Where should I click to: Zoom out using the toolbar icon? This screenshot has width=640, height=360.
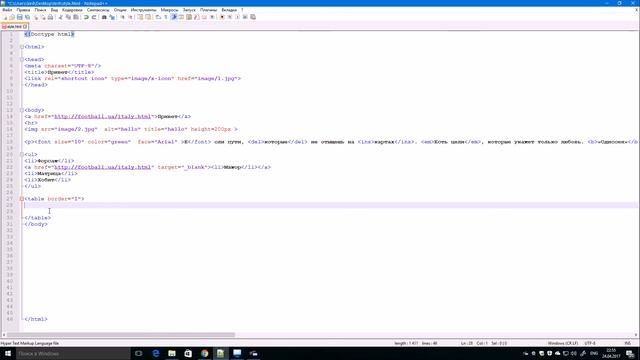coord(131,17)
